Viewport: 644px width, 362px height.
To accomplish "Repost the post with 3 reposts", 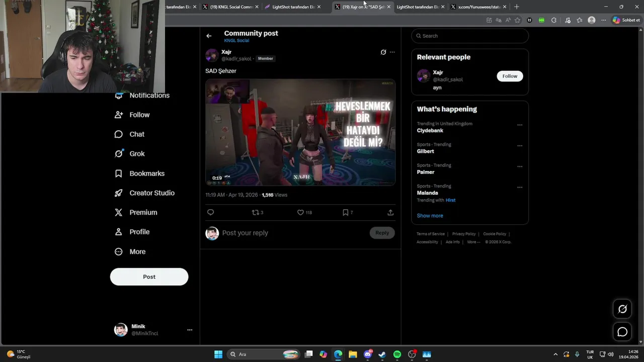I will point(257,212).
